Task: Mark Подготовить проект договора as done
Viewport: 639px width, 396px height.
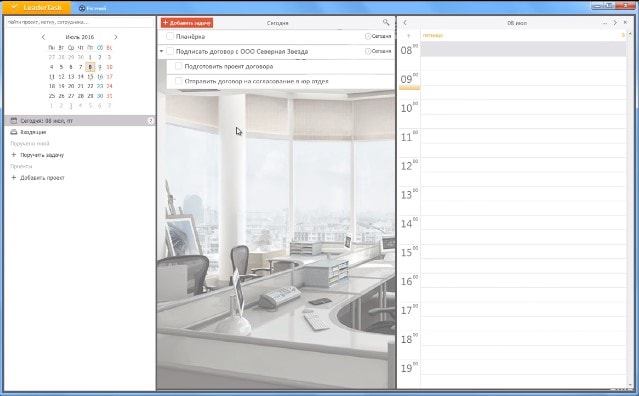Action: coord(178,66)
